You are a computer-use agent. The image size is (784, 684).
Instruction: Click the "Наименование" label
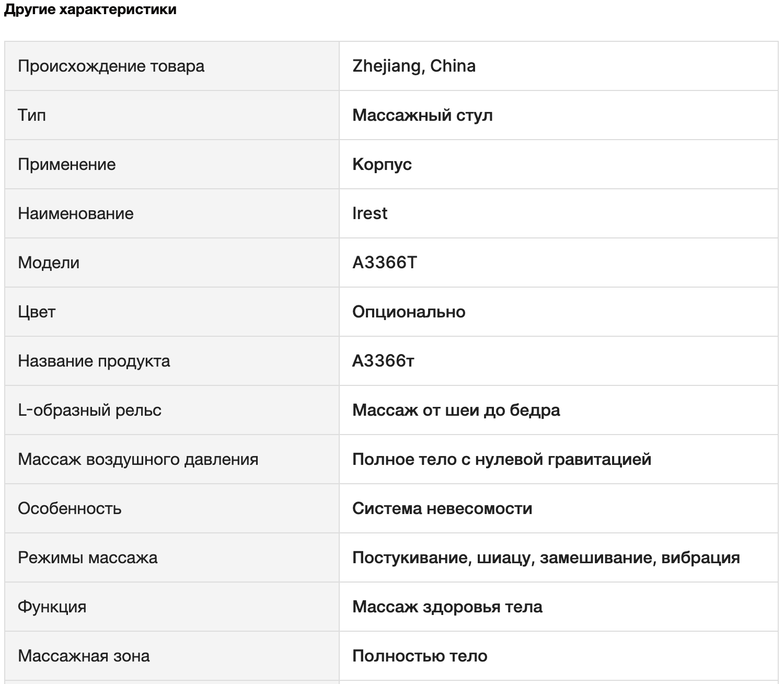pos(75,213)
